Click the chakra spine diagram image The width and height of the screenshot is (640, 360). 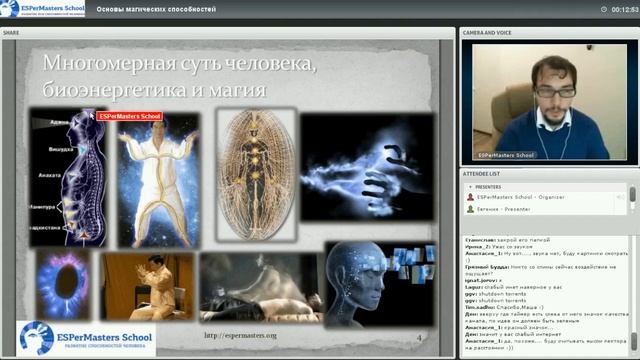[x=68, y=178]
